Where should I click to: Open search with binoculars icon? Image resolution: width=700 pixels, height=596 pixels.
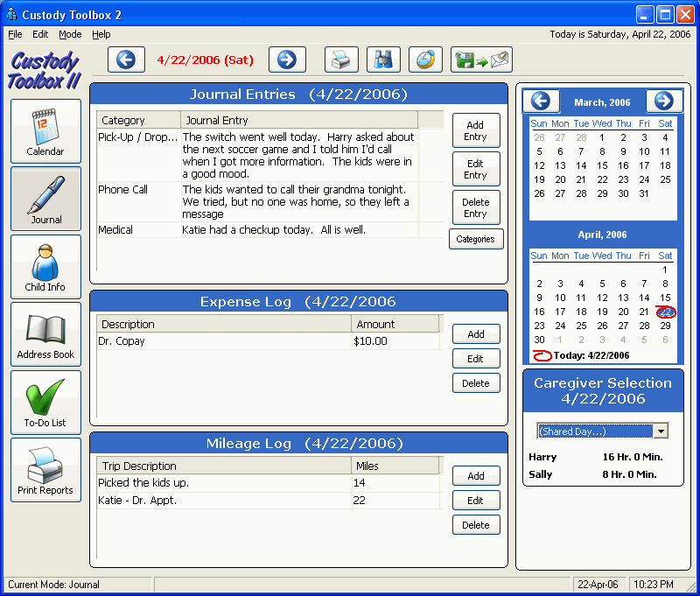coord(383,60)
